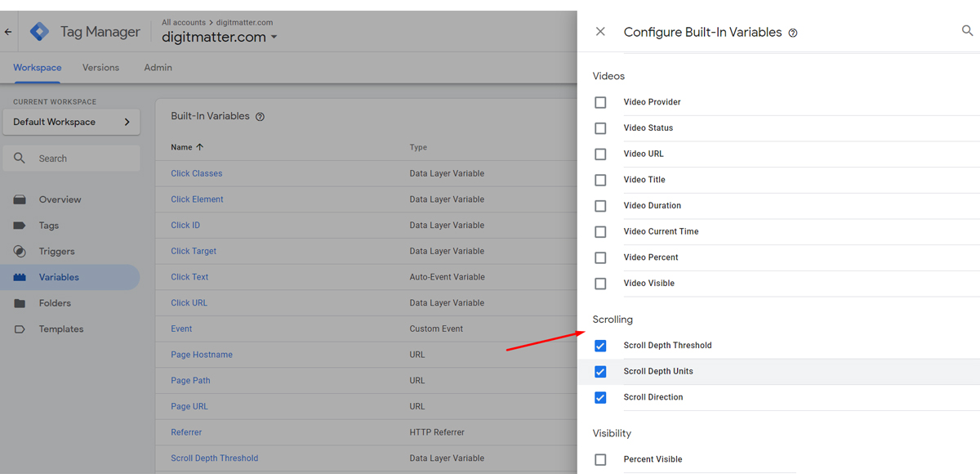Image resolution: width=980 pixels, height=474 pixels.
Task: Click the Tag Manager diamond logo icon
Action: 38,31
